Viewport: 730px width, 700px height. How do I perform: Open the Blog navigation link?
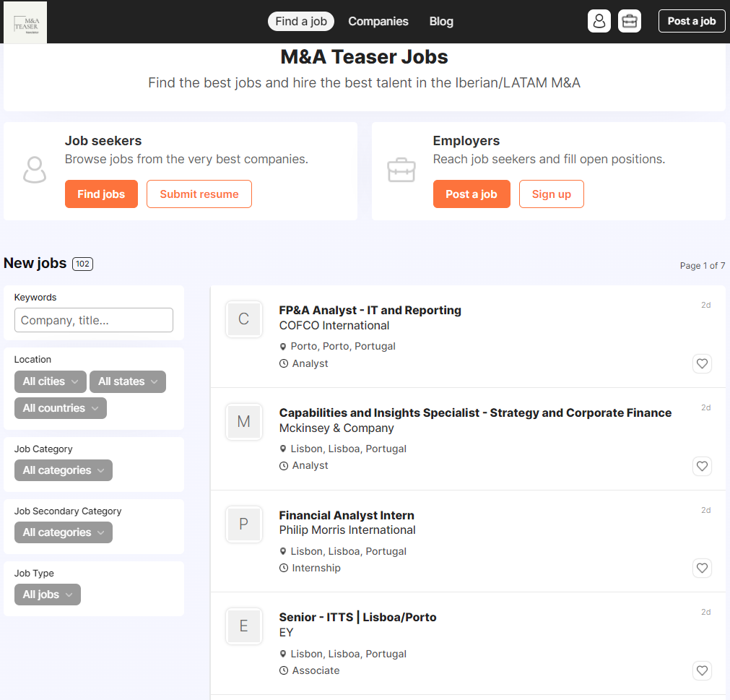pyautogui.click(x=441, y=22)
